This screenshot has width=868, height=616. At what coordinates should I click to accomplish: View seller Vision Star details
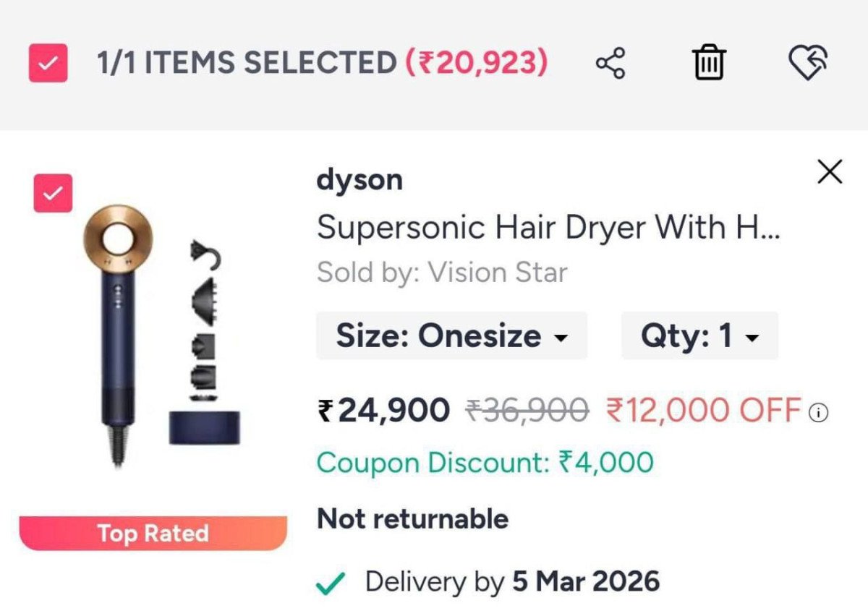[442, 273]
